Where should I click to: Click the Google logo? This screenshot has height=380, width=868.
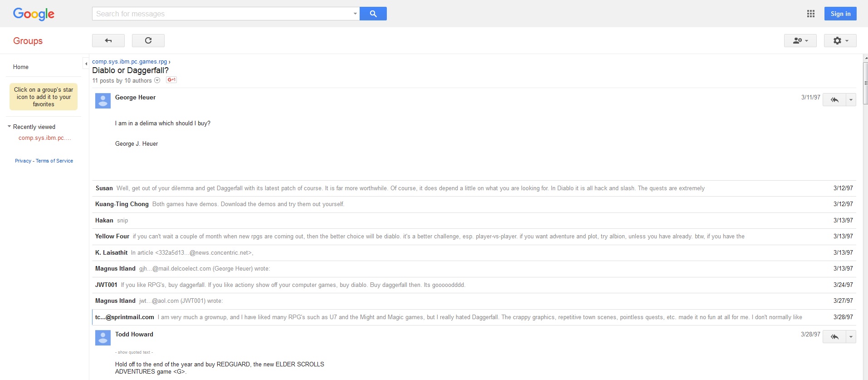coord(34,14)
